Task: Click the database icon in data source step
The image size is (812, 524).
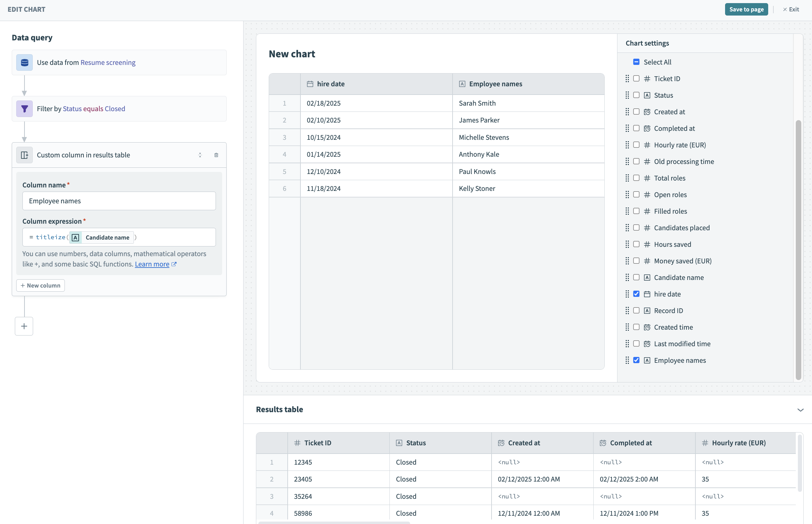Action: 24,62
